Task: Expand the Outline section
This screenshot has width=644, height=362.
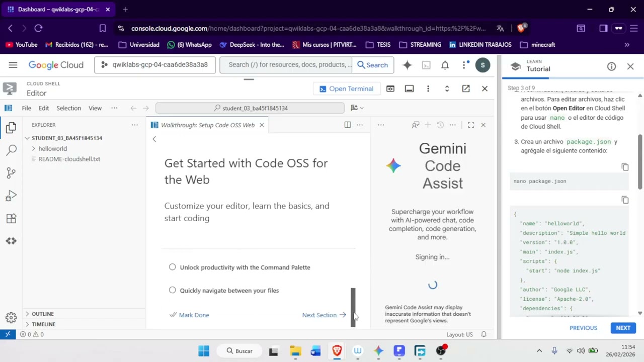Action: (42, 314)
